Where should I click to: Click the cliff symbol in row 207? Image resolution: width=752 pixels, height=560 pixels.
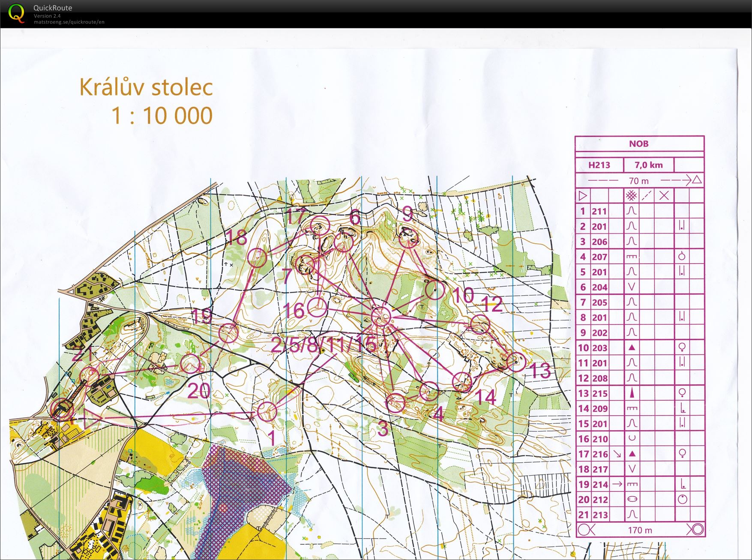632,257
